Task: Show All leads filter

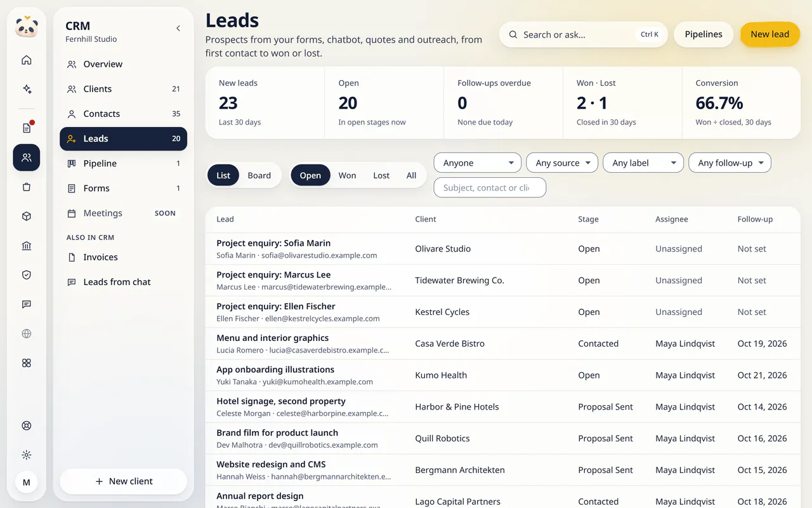Action: point(412,175)
